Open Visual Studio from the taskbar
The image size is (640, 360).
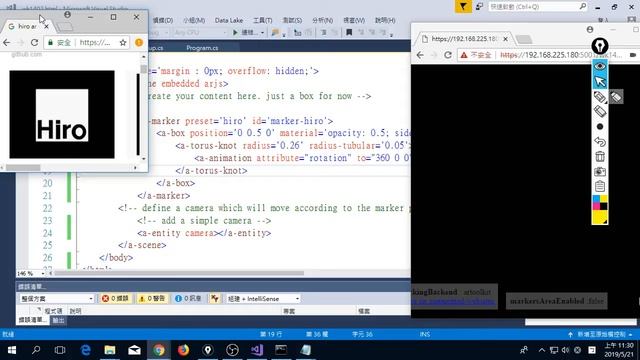(x=257, y=350)
